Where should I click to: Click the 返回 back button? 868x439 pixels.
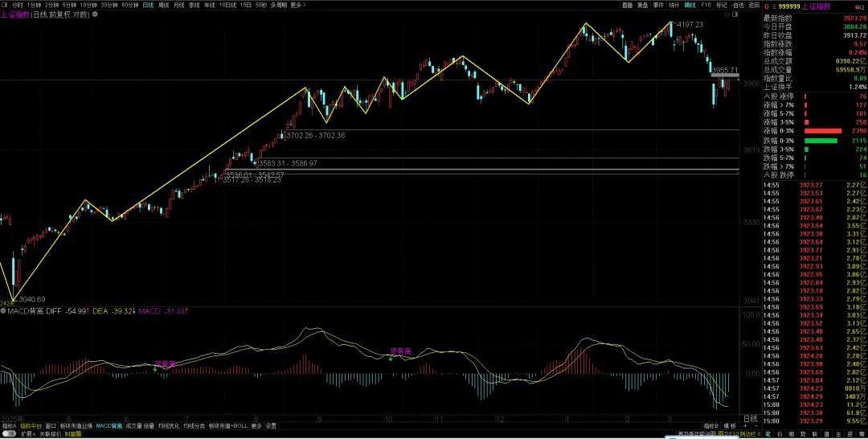pos(754,5)
